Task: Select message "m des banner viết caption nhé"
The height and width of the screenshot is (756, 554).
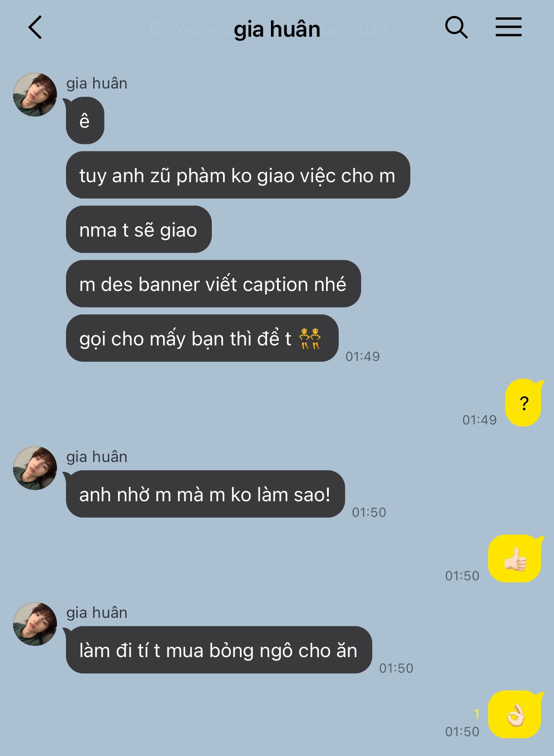Action: (213, 284)
